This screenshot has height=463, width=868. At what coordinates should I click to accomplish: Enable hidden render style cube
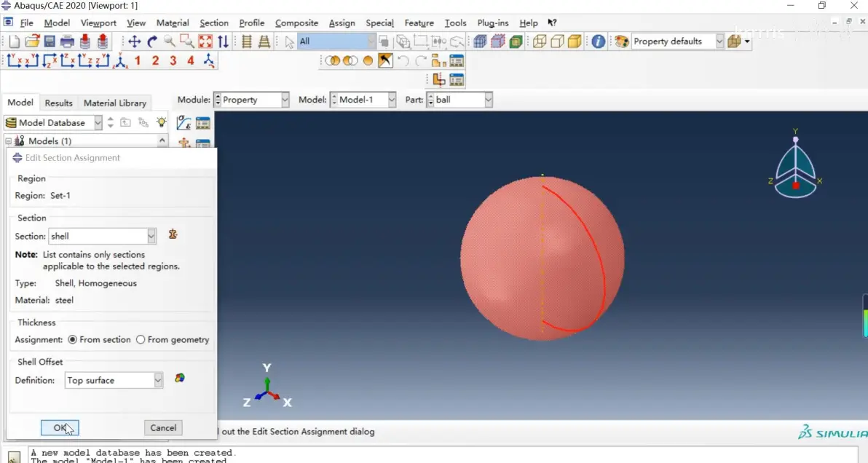[x=558, y=41]
